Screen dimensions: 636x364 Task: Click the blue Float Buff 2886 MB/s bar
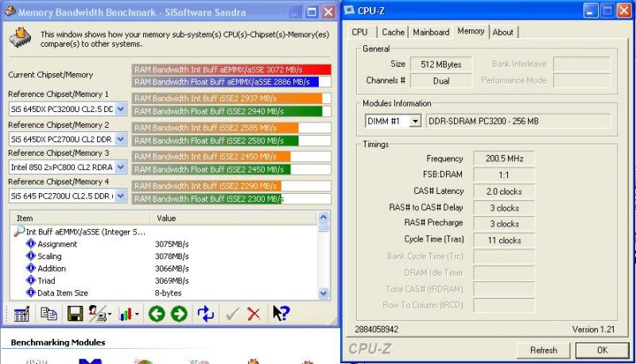(225, 82)
